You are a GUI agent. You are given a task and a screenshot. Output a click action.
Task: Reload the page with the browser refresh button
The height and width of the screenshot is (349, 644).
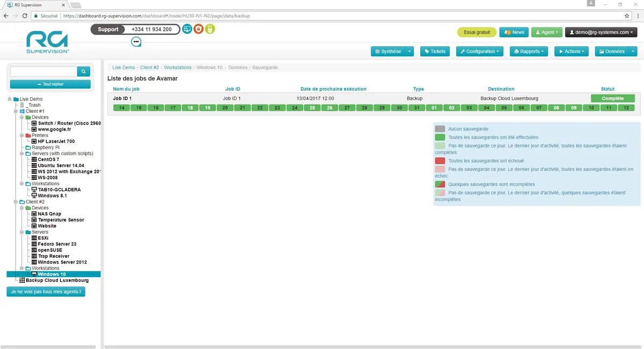coord(25,16)
